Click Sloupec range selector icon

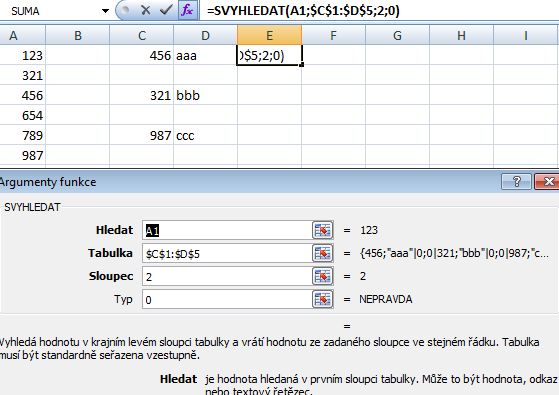[x=323, y=276]
